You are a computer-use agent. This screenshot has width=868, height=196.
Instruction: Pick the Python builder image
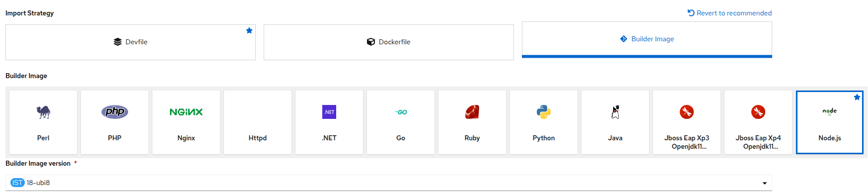[x=544, y=122]
